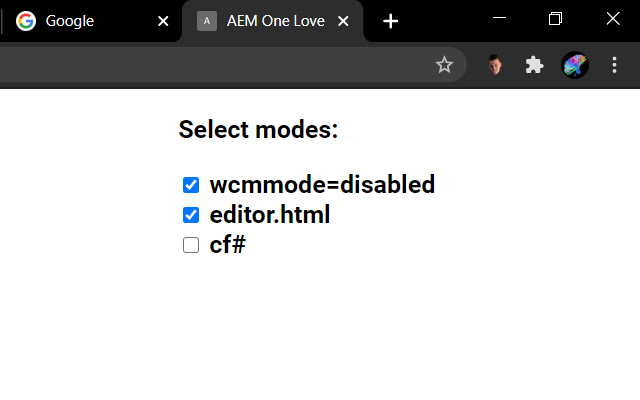Screen dimensions: 640x400
Task: Click the wcmmode=disabled label text
Action: tap(322, 185)
